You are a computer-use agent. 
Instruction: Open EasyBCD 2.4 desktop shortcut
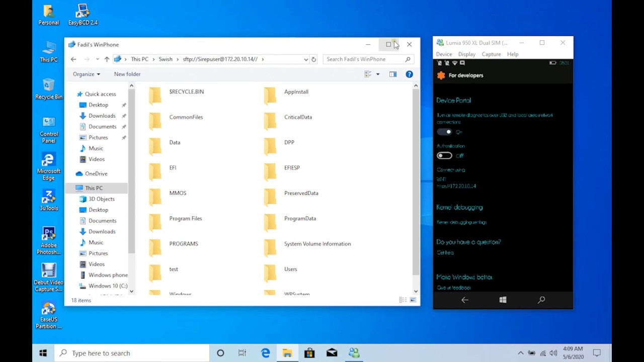click(83, 15)
